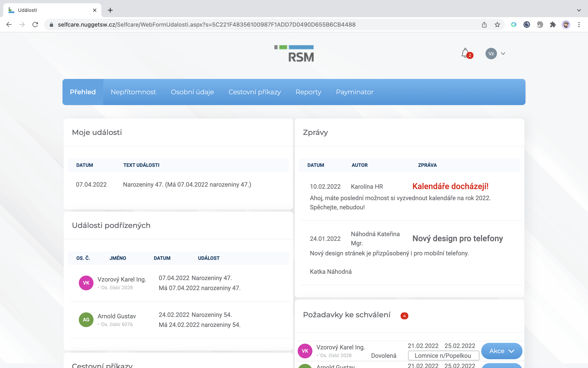The width and height of the screenshot is (588, 368).
Task: Click the RSM logo
Action: (x=294, y=54)
